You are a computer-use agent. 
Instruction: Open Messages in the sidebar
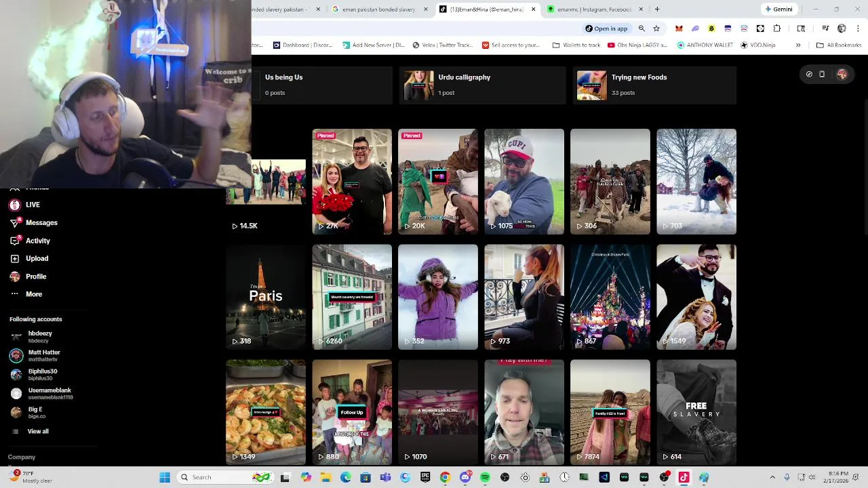(34, 222)
